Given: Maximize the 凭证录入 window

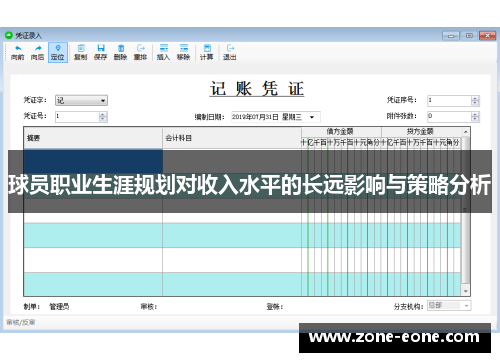Looking at the screenshot, I should point(469,35).
